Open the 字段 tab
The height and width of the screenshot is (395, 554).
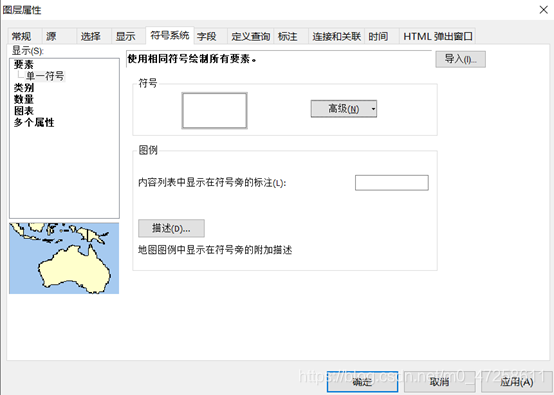(x=211, y=36)
